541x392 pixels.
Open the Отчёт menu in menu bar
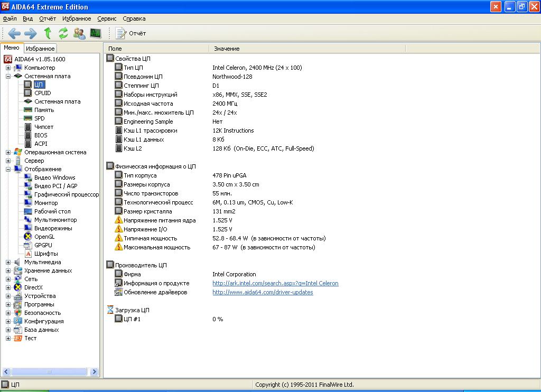[48, 18]
